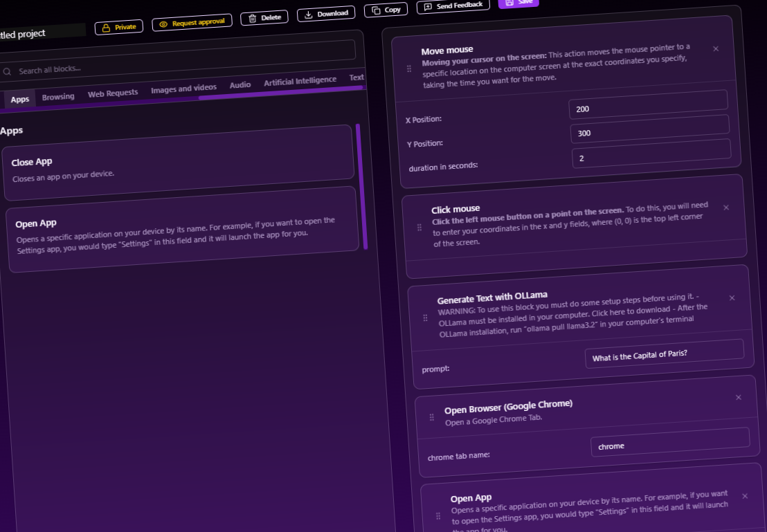Click the Move mouse block title
This screenshot has width=767, height=532.
click(447, 51)
